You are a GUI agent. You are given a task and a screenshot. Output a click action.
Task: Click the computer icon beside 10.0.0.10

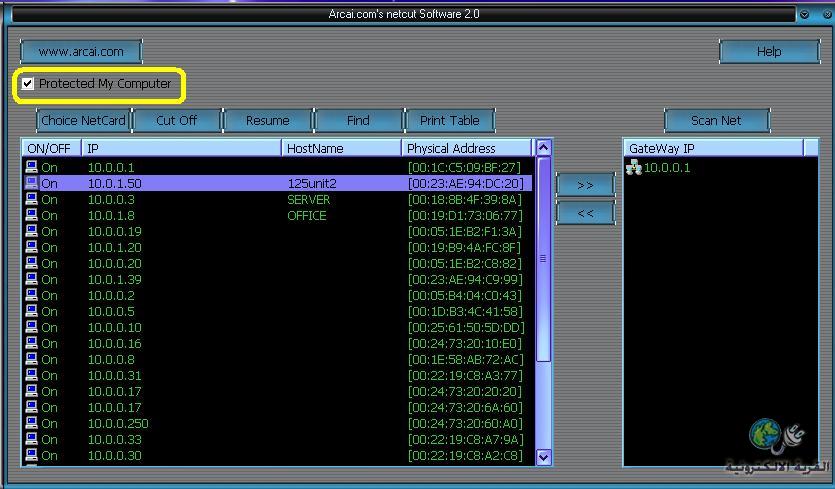point(32,327)
